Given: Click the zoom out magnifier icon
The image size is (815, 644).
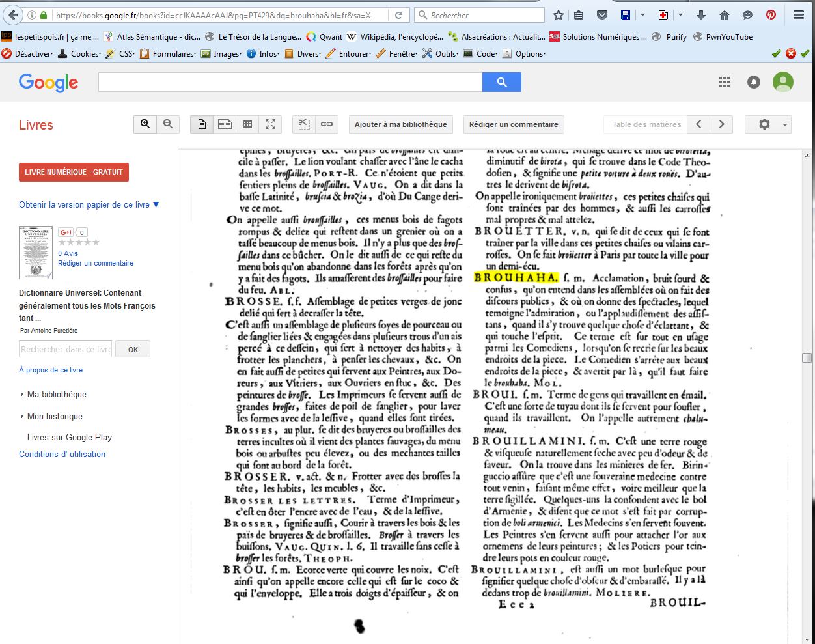Looking at the screenshot, I should [168, 124].
